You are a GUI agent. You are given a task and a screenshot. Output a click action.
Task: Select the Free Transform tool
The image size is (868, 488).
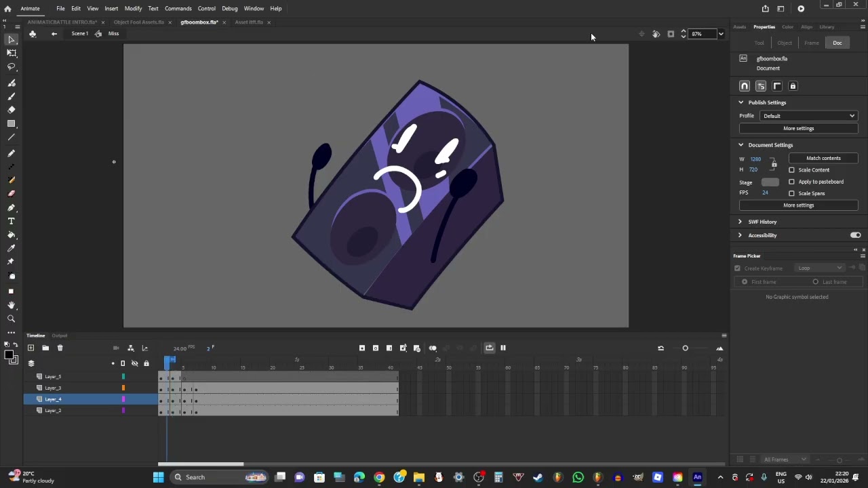[x=12, y=53]
